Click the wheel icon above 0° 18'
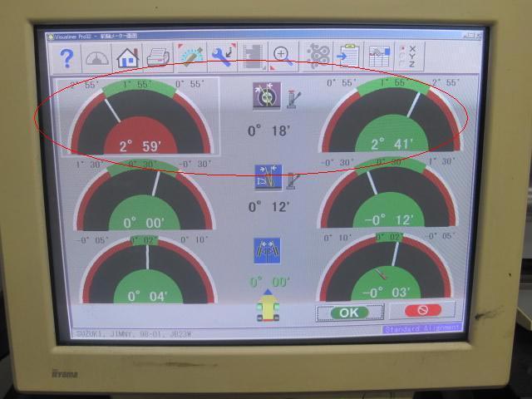 pyautogui.click(x=266, y=96)
